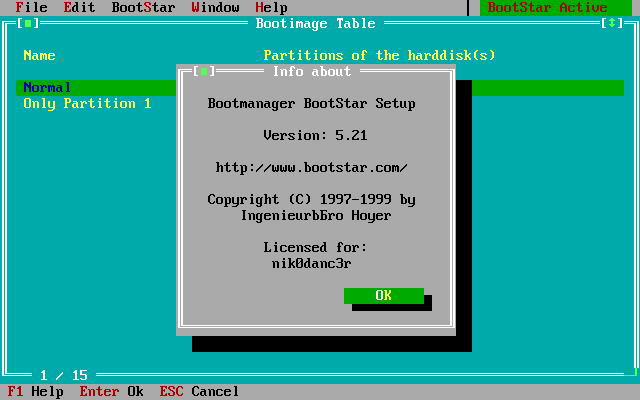Viewport: 640px width, 400px height.
Task: Click F1 Help in the status bar
Action: click(x=35, y=392)
